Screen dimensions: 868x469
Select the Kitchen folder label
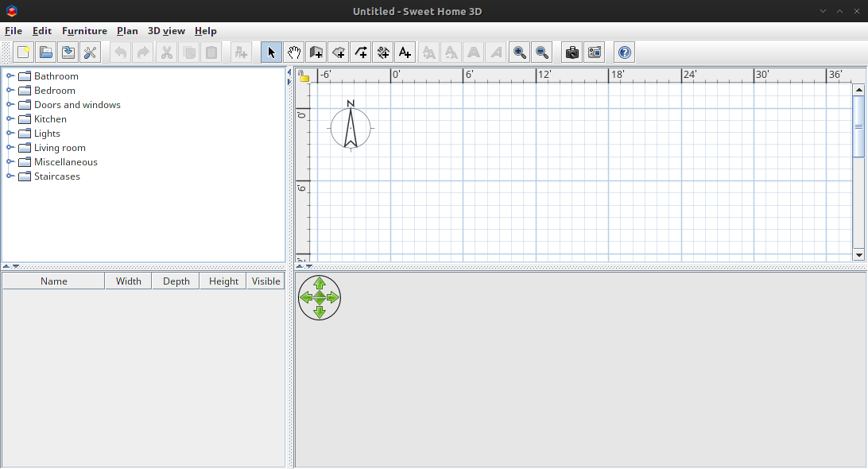pos(50,119)
